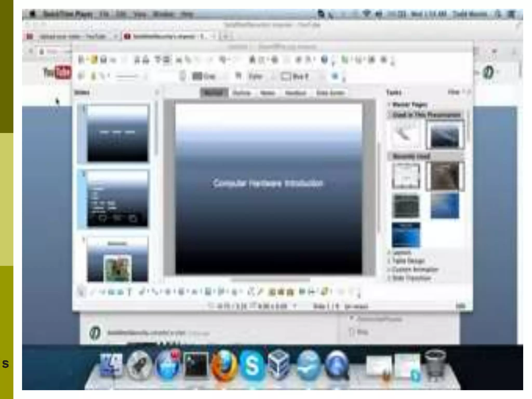The width and height of the screenshot is (532, 399).
Task: Click the blue Help icon in toolbar
Action: [324, 60]
